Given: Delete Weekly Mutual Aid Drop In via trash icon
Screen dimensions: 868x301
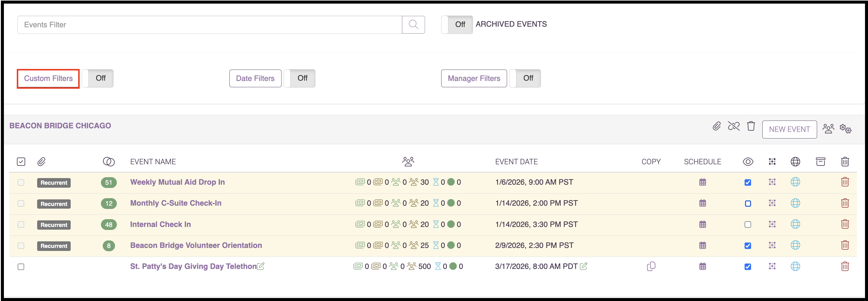Looking at the screenshot, I should [x=844, y=182].
